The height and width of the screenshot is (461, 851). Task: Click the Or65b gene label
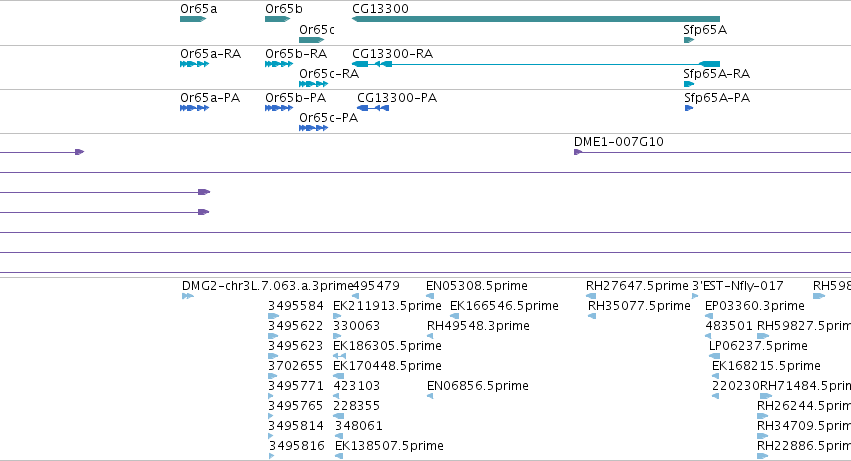click(284, 9)
